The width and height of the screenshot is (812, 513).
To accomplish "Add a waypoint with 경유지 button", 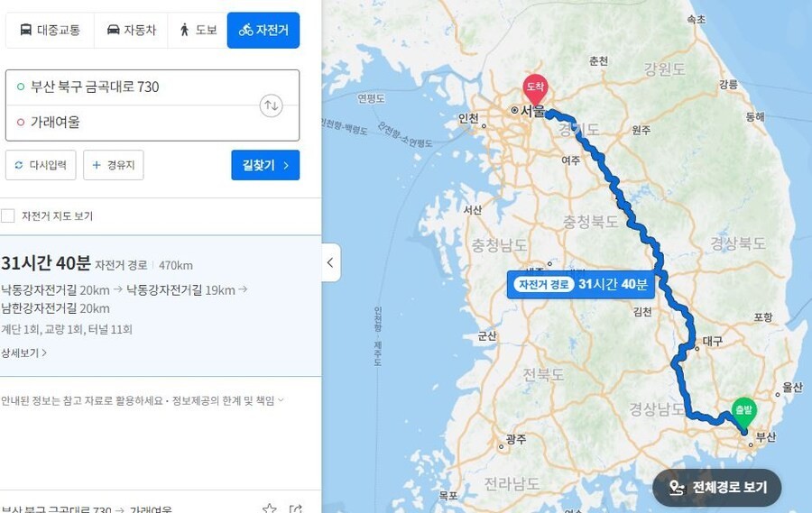I will click(114, 165).
